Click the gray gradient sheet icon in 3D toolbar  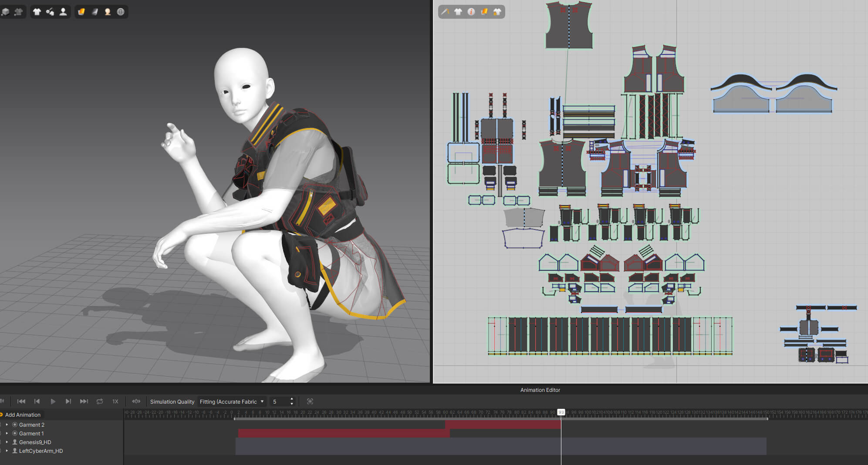(x=95, y=12)
